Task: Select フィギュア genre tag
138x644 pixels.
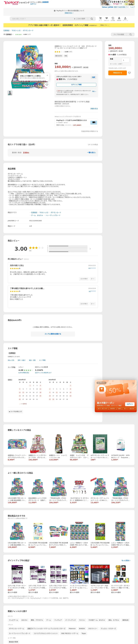Action: 58,620
